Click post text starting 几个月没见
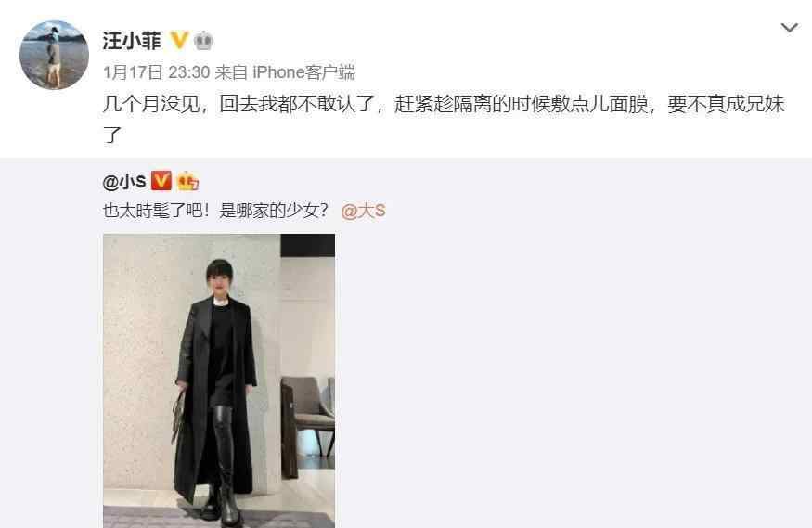The width and height of the screenshot is (812, 528). pyautogui.click(x=444, y=119)
